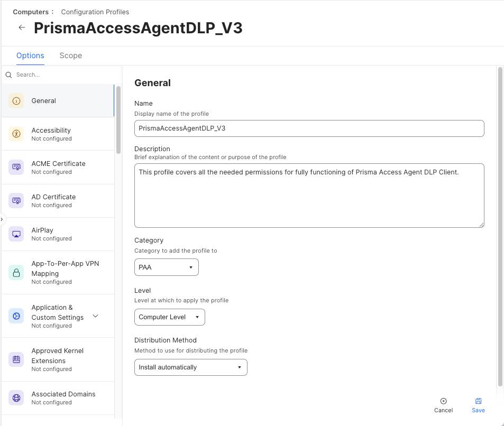The image size is (504, 426).
Task: Open the Category dropdown showing PAA
Action: tap(167, 267)
